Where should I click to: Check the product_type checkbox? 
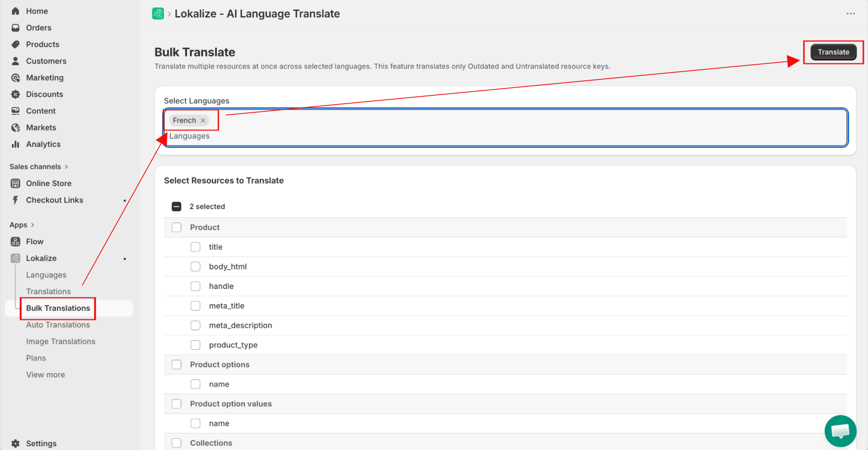[x=195, y=345]
